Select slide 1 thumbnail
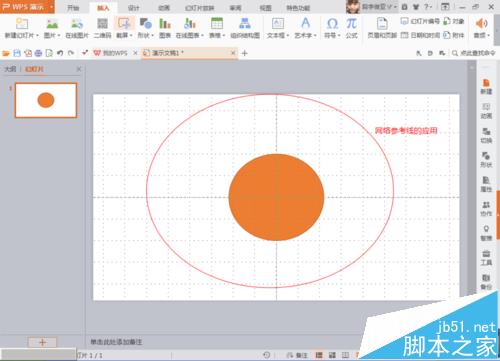 coord(46,100)
